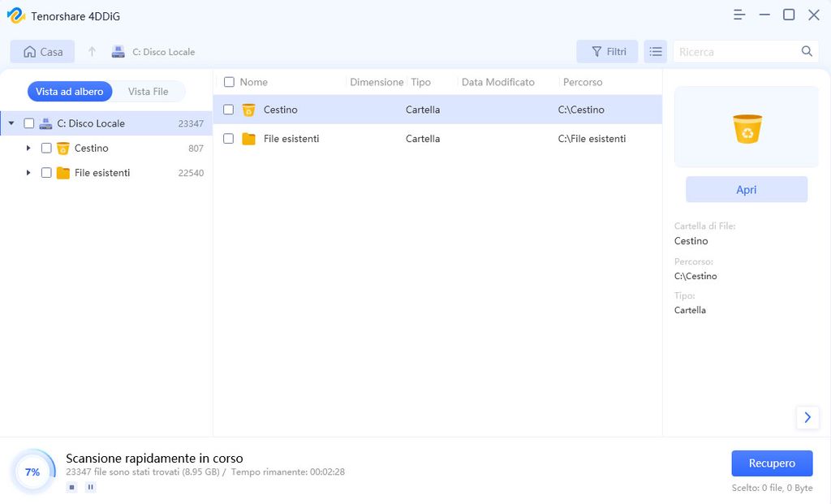Open the hamburger menu in title bar

coord(738,15)
